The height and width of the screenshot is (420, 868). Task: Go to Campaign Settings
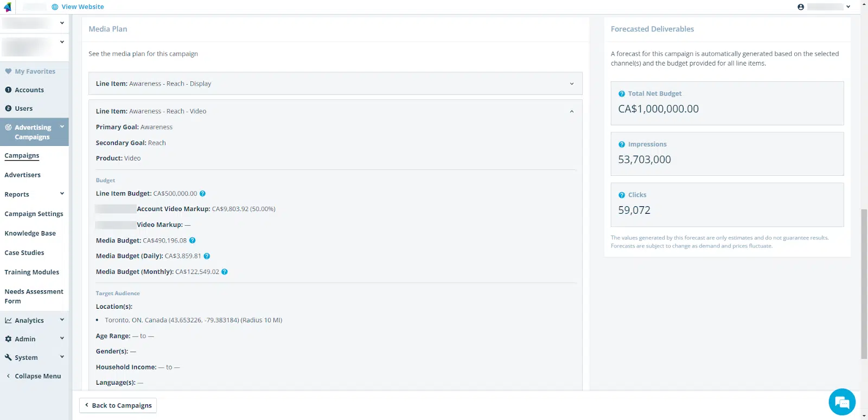click(x=34, y=214)
